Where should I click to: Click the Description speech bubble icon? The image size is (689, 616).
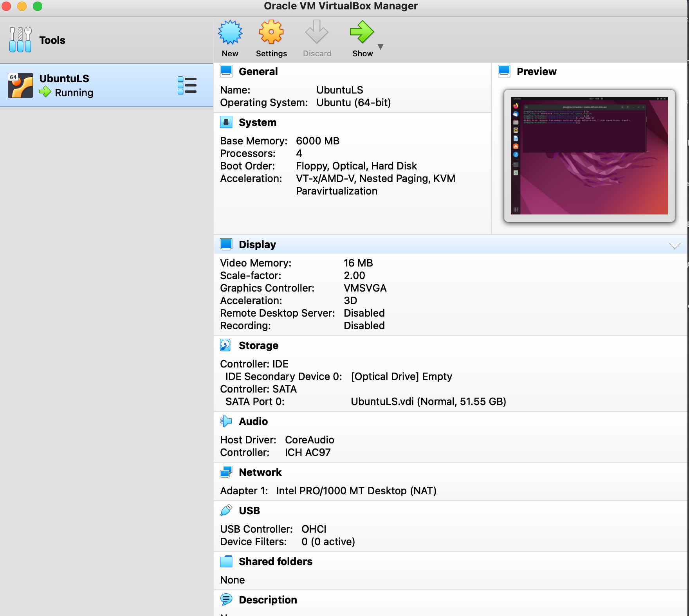coord(227,599)
